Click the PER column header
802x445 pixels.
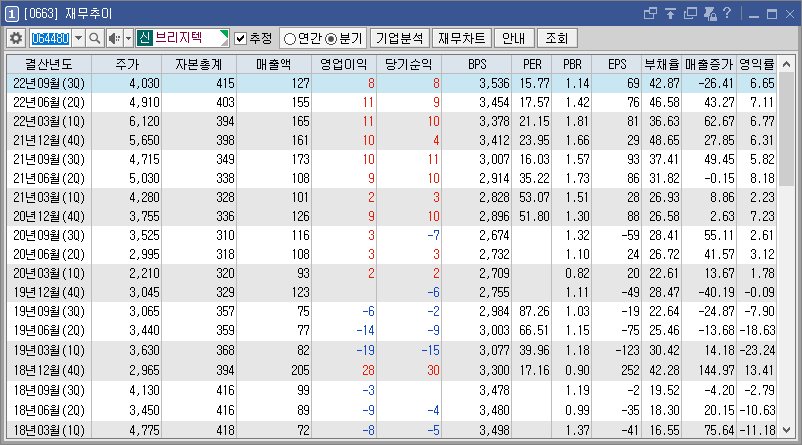click(x=532, y=64)
